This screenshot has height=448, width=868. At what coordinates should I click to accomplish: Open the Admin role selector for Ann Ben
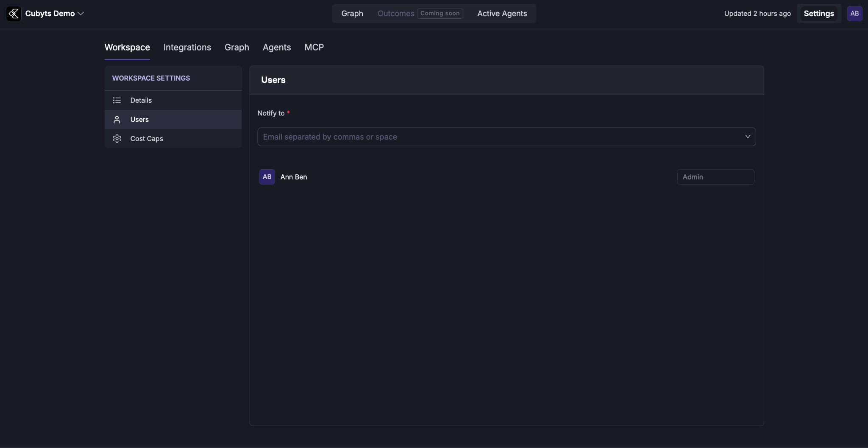[715, 177]
